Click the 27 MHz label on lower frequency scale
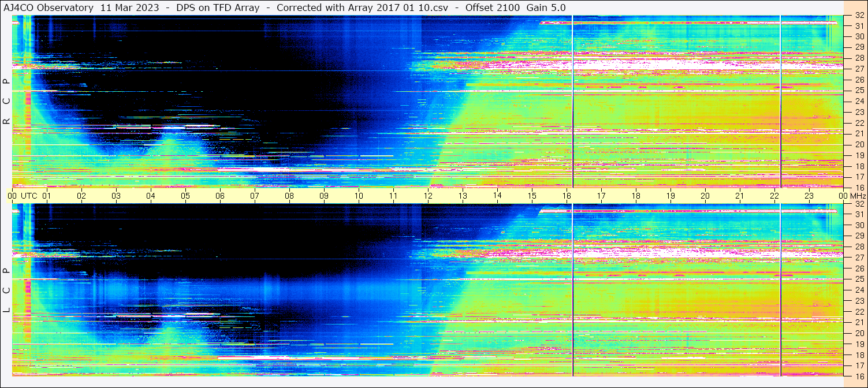This screenshot has width=868, height=388. [859, 258]
